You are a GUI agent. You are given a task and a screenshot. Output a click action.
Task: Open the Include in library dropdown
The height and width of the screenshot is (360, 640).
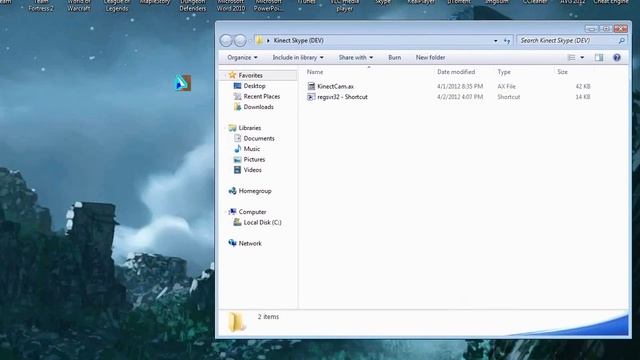coord(298,58)
